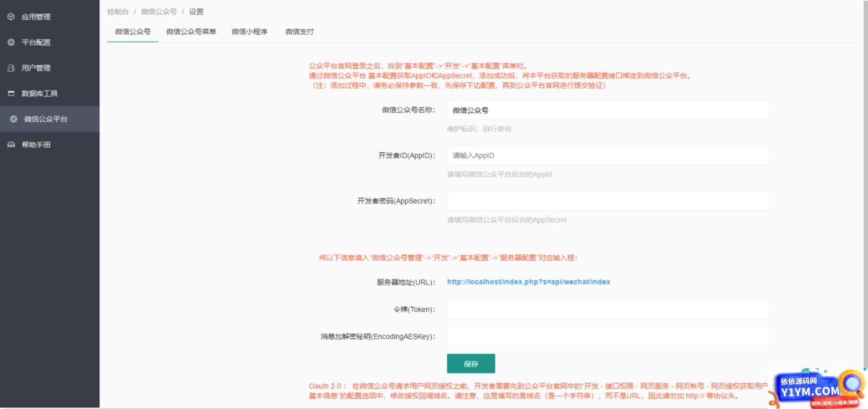Click 微信公众号 breadcrumb link

click(x=159, y=12)
